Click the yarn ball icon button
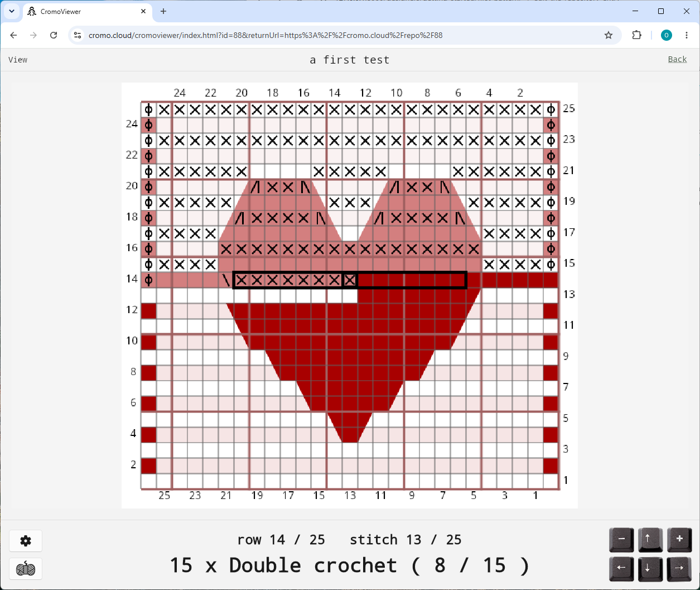Viewport: 700px width, 590px height. (26, 569)
